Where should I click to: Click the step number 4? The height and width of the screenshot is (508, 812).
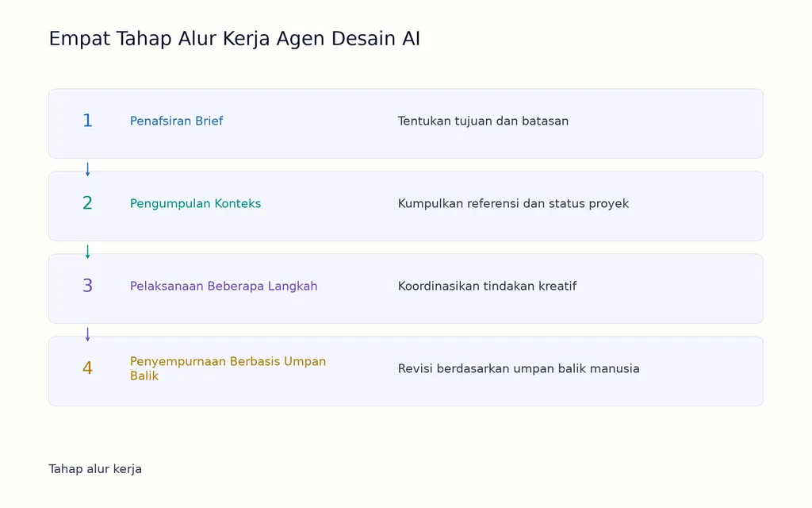tap(87, 368)
